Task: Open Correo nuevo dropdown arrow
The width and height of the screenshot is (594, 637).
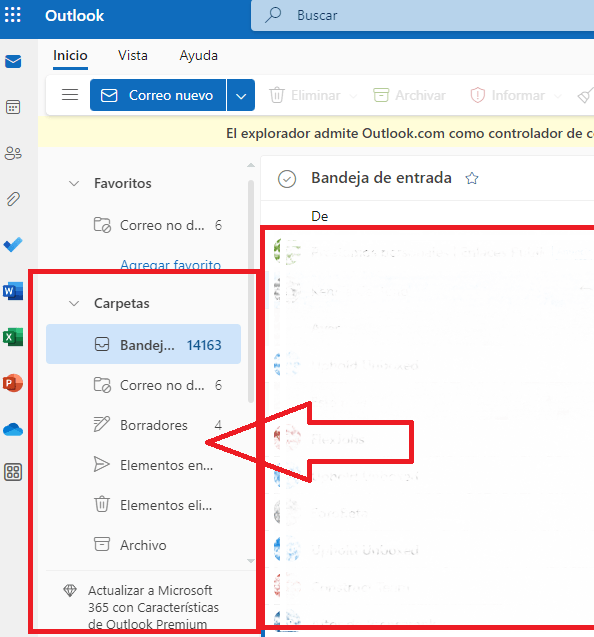Action: click(x=241, y=95)
